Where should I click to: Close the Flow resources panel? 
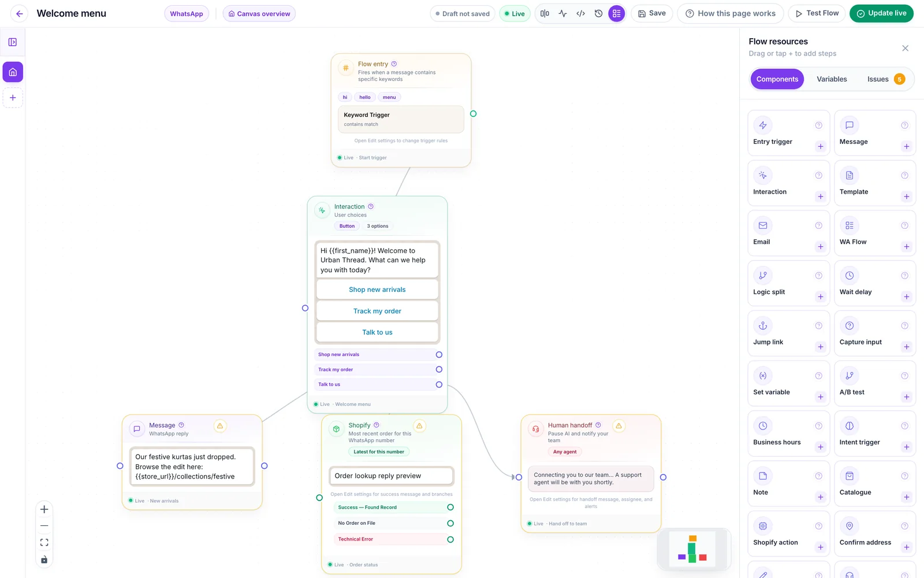[906, 48]
